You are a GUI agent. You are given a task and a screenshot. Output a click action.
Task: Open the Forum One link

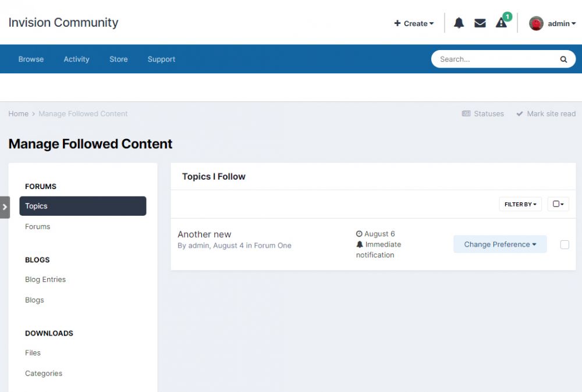point(272,245)
